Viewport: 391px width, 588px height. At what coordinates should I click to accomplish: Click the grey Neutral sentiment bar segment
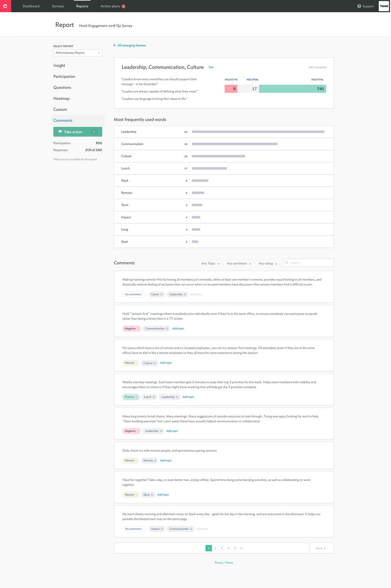(248, 89)
